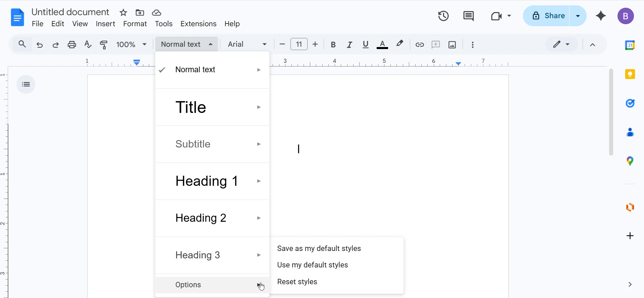Select the paint format roller icon
The image size is (644, 298).
coord(104,45)
